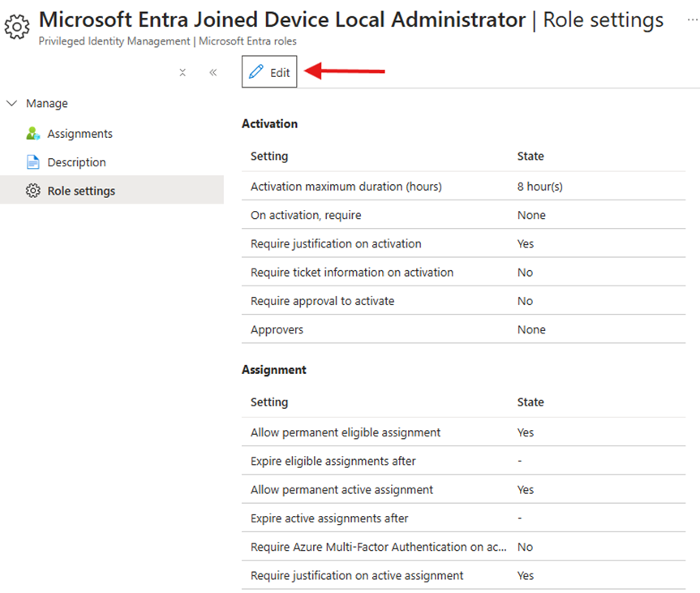Select Role settings in the sidebar
The width and height of the screenshot is (700, 593).
tap(81, 191)
